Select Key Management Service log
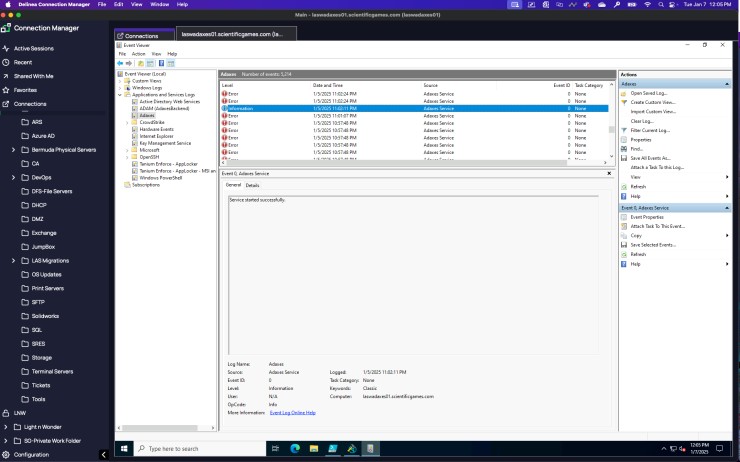This screenshot has width=740, height=462. coord(165,143)
